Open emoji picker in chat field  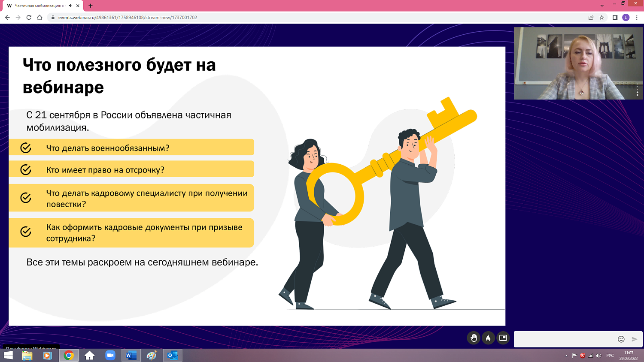click(621, 338)
